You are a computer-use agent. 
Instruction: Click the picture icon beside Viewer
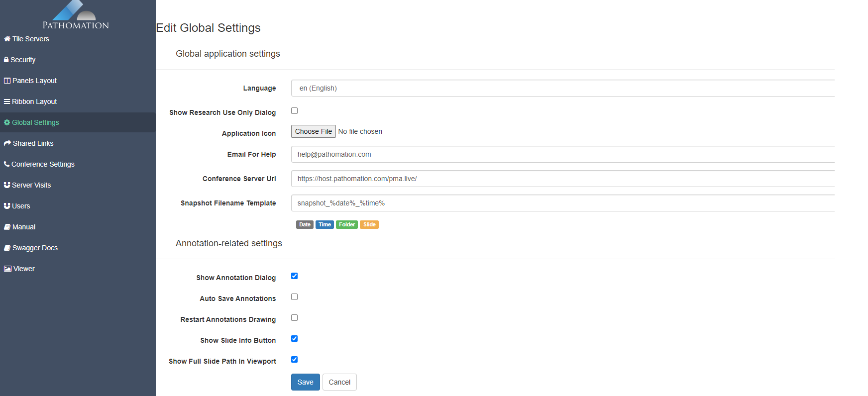(7, 269)
